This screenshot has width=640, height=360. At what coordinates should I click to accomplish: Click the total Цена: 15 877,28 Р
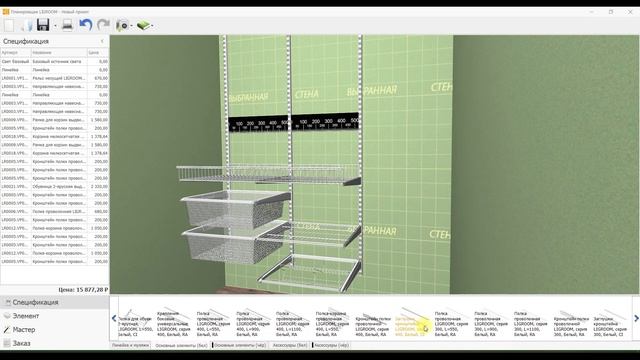83,289
